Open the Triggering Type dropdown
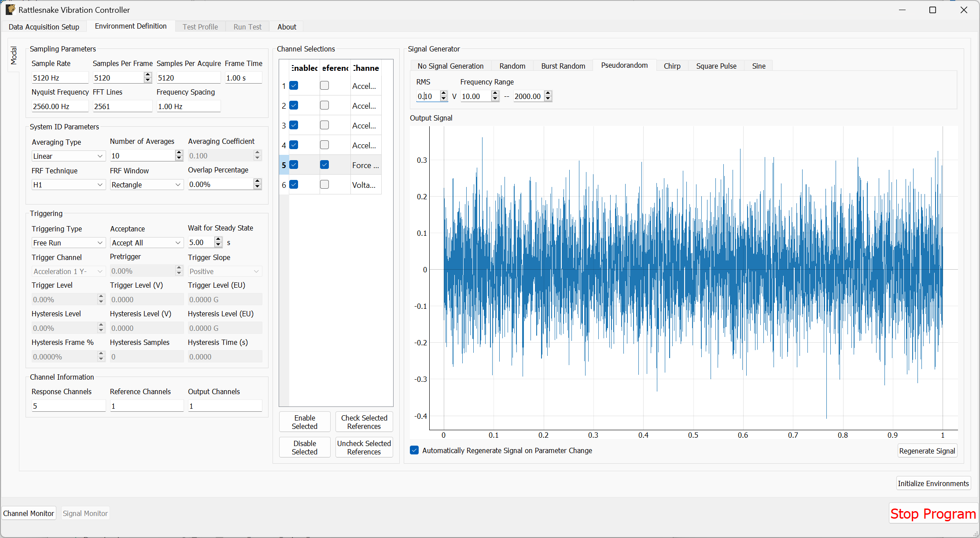This screenshot has width=980, height=538. point(68,242)
